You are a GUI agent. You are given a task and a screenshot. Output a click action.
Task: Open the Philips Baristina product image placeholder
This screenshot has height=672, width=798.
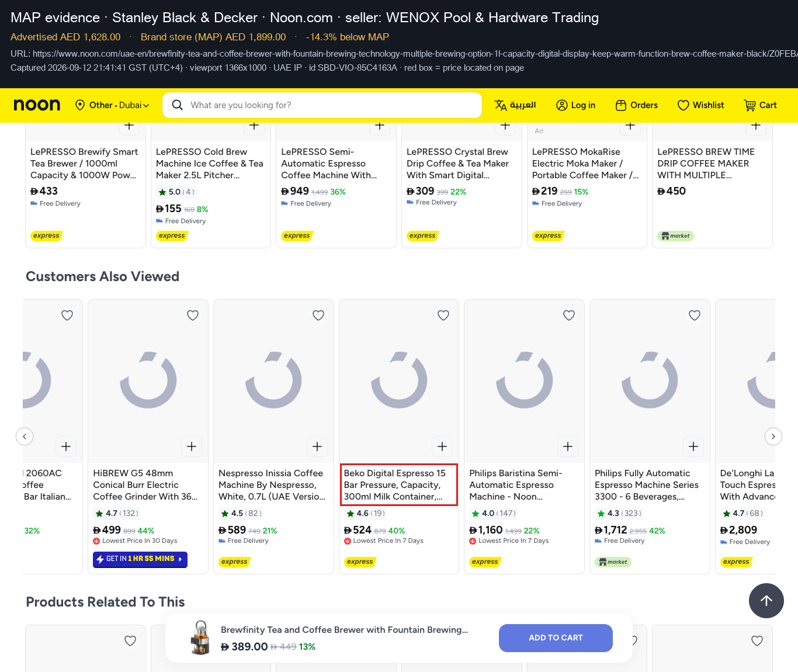click(525, 380)
